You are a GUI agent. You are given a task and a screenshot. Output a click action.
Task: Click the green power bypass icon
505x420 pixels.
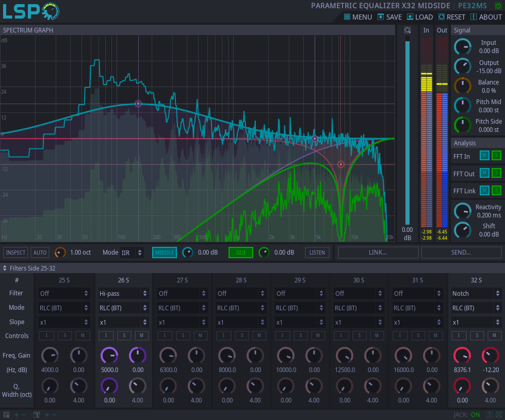(498, 6)
